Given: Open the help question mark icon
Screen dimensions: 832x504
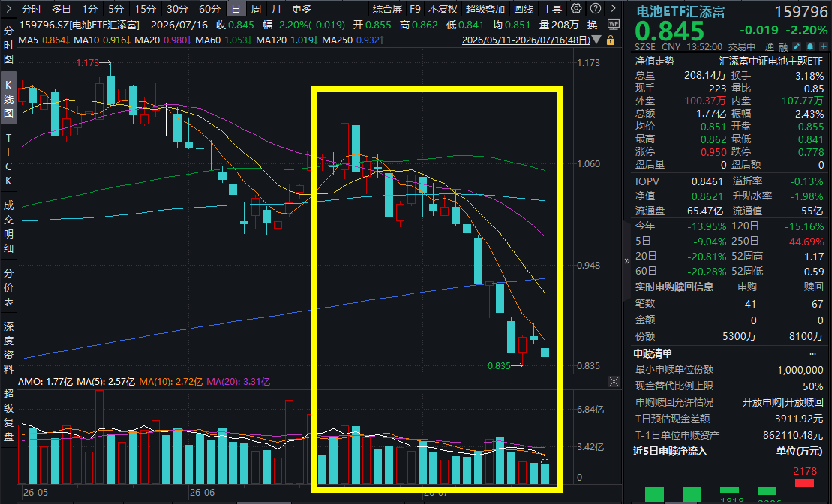Looking at the screenshot, I should 596,8.
